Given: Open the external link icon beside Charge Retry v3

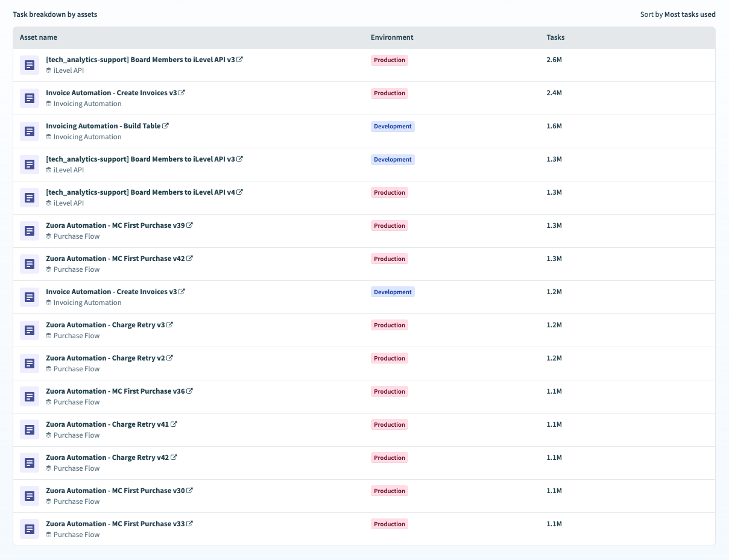Looking at the screenshot, I should pyautogui.click(x=170, y=325).
